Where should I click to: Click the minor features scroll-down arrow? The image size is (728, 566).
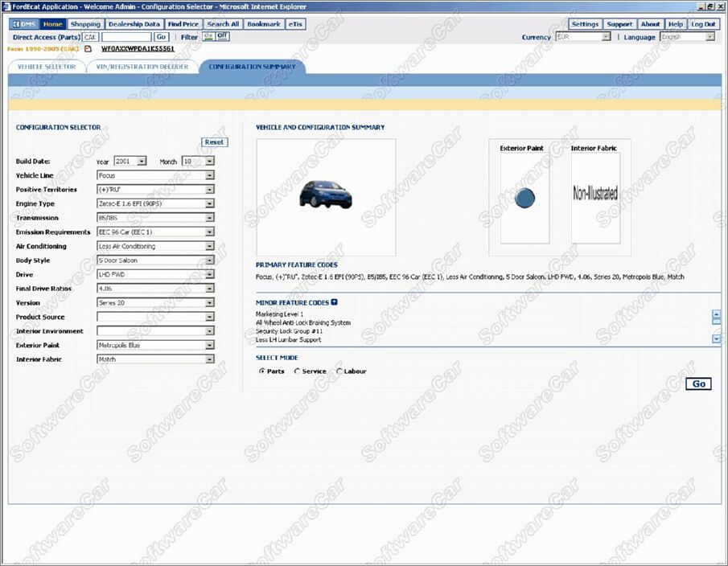click(x=716, y=339)
